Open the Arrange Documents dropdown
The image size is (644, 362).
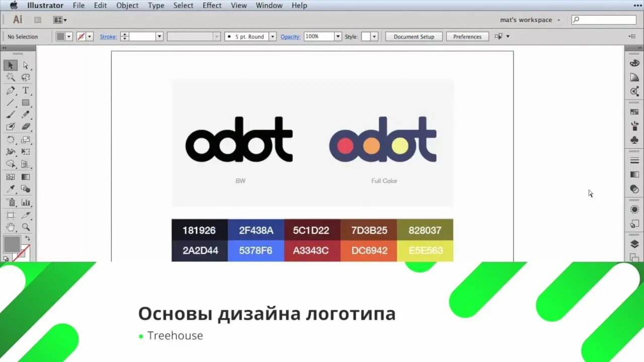(60, 20)
